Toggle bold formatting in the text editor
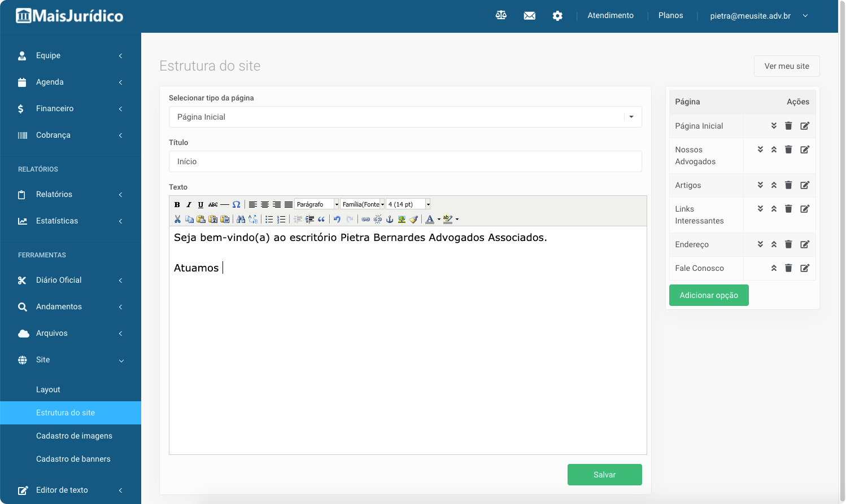846x504 pixels. click(177, 205)
